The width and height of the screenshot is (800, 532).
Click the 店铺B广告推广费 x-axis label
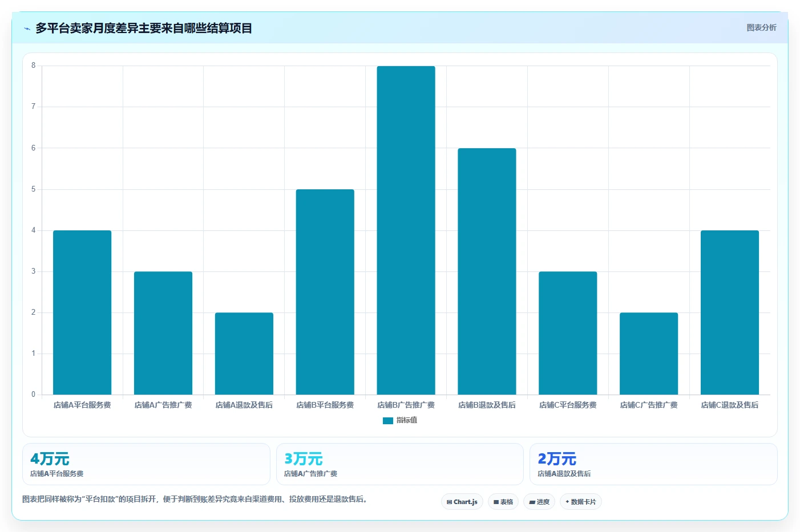tap(406, 405)
